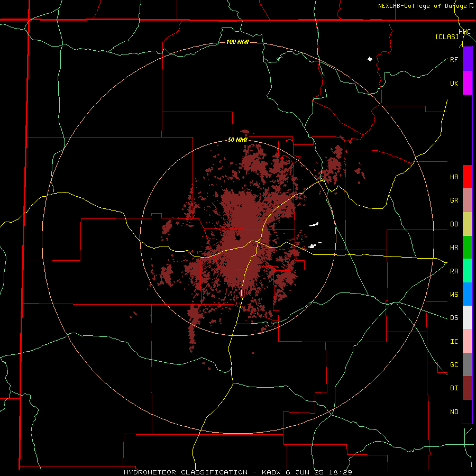The image size is (476, 476).
Task: Click the UK legend label
Action: click(x=454, y=83)
